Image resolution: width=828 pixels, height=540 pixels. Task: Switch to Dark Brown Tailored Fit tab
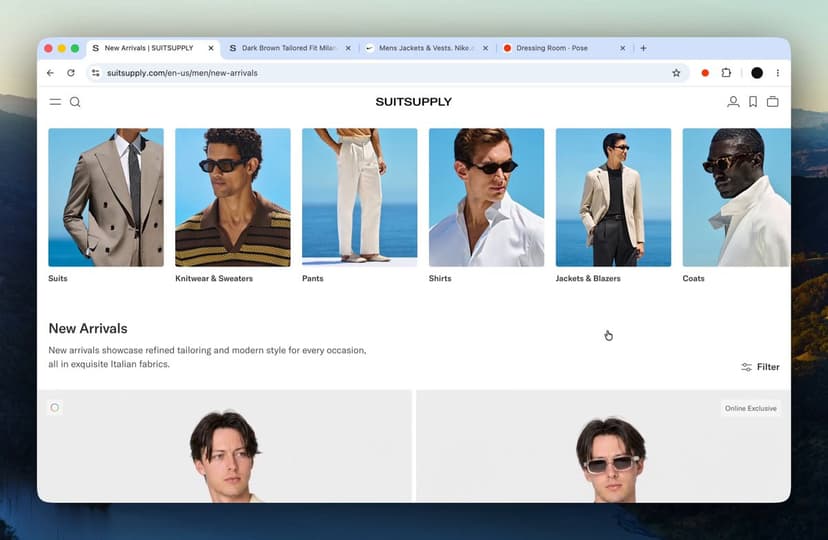tap(288, 48)
